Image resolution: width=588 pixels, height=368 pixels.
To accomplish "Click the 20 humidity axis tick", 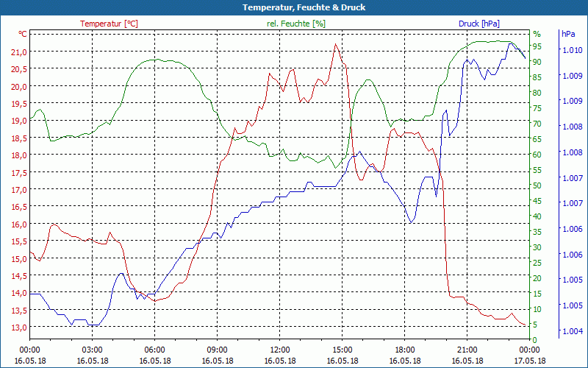I will coord(537,278).
